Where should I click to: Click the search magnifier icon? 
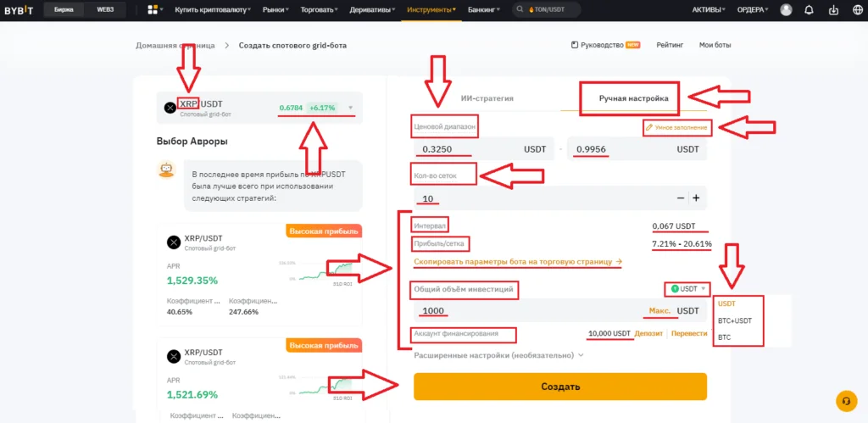click(x=520, y=9)
